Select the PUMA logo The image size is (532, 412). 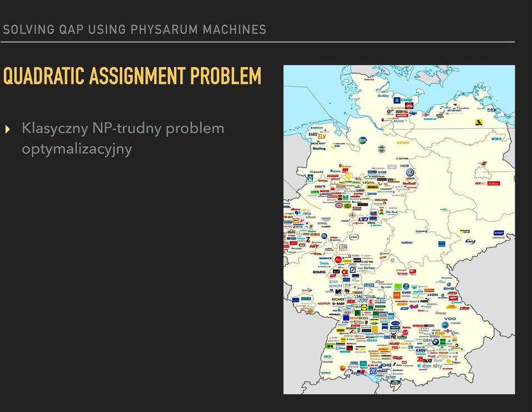point(425,300)
